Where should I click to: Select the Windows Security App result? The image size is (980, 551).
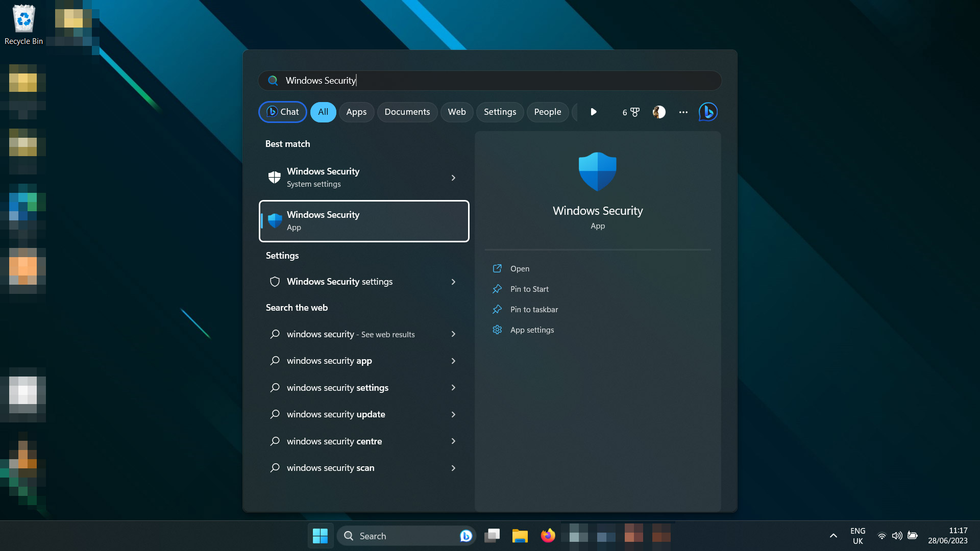tap(364, 221)
